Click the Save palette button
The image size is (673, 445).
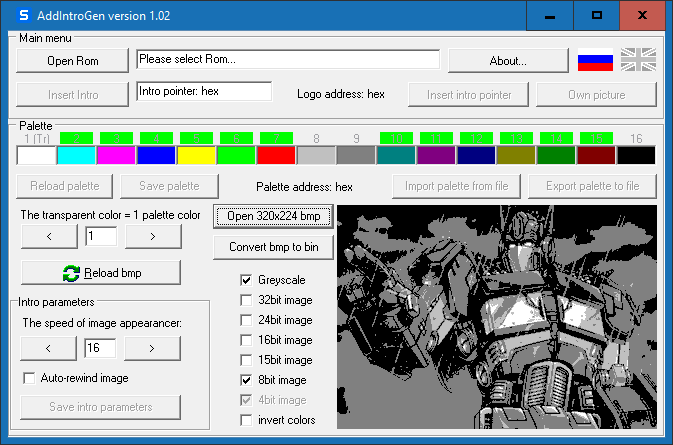pos(169,186)
